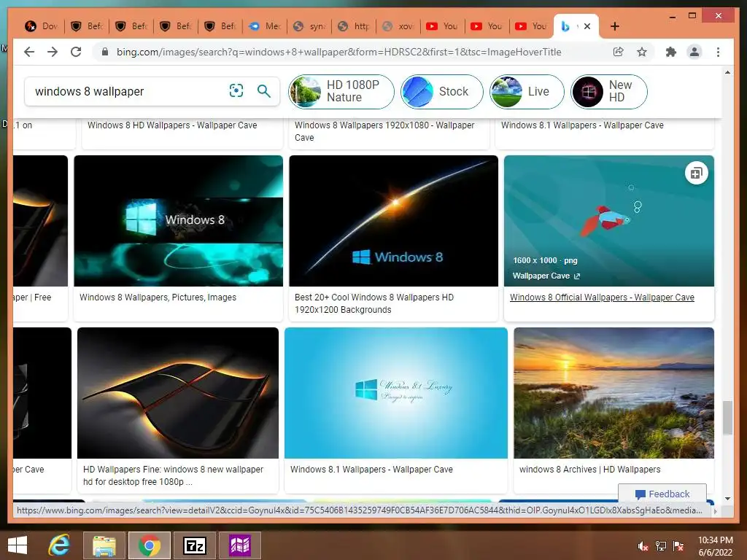747x560 pixels.
Task: Switch to the 'syna' tab
Action: [x=309, y=26]
